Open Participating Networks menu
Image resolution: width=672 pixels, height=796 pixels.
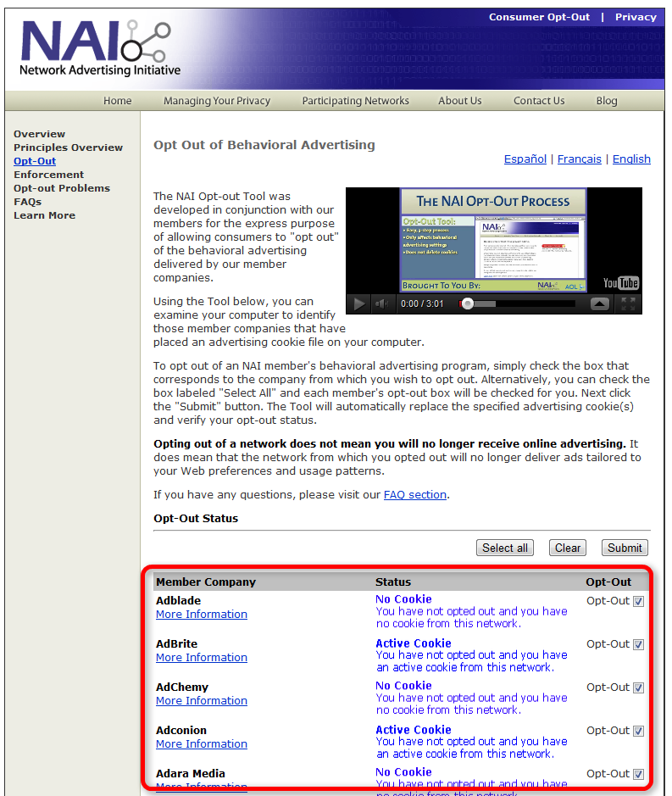click(x=355, y=101)
